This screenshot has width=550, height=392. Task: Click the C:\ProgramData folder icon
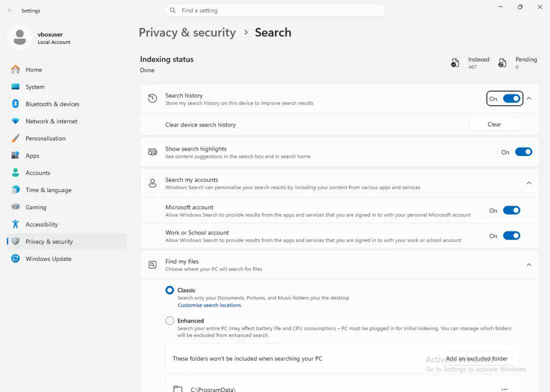pyautogui.click(x=178, y=388)
